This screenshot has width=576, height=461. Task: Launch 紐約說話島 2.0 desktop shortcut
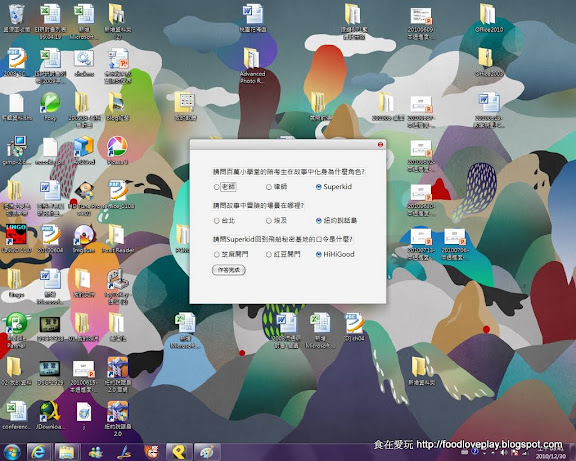[118, 418]
